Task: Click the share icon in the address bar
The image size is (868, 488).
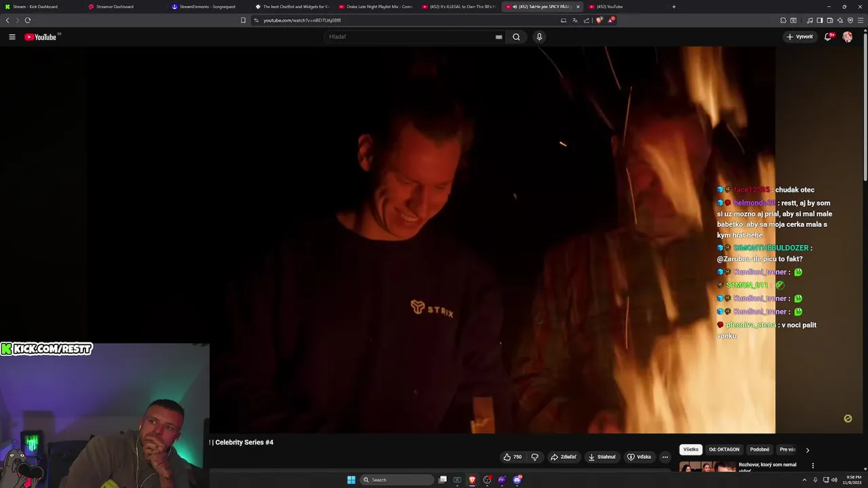Action: tap(587, 20)
